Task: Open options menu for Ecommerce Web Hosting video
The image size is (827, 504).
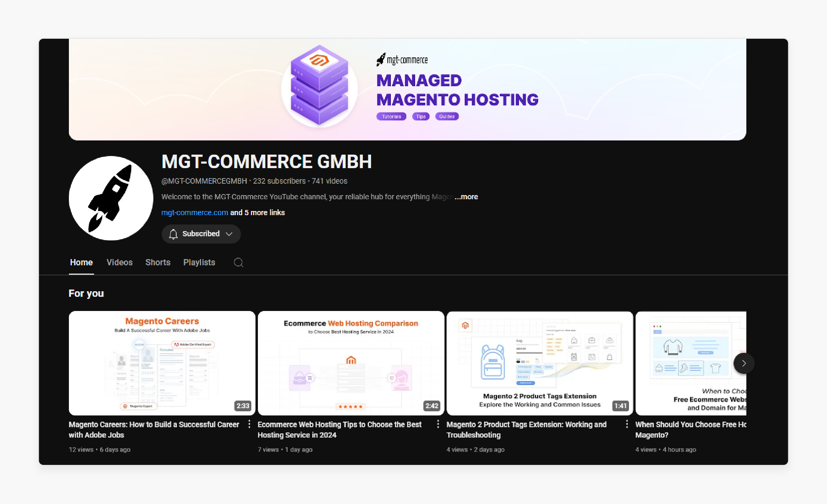Action: (x=438, y=424)
